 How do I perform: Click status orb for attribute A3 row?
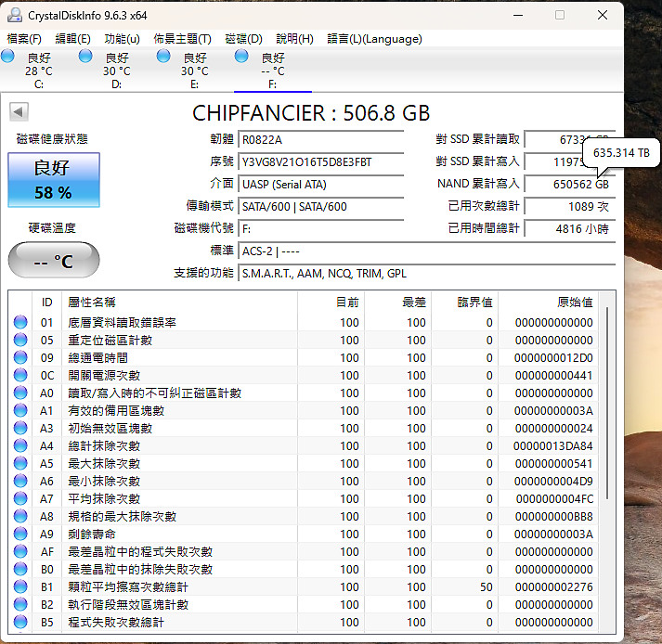coord(20,429)
